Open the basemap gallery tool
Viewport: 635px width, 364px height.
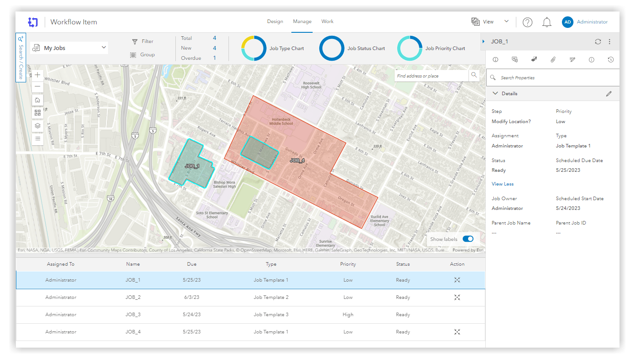click(38, 112)
